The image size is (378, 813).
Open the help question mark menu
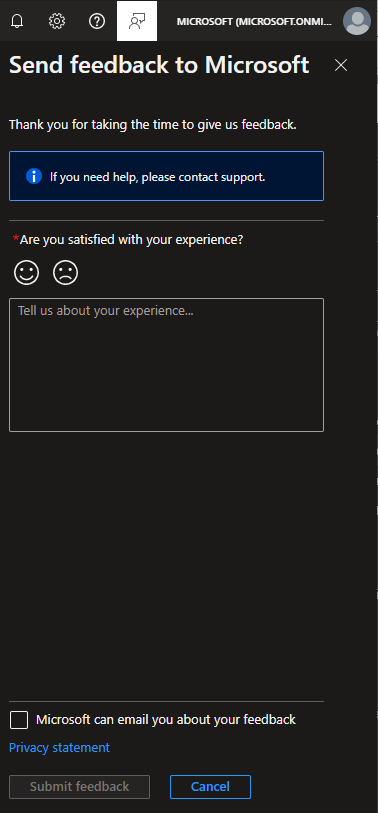(97, 21)
